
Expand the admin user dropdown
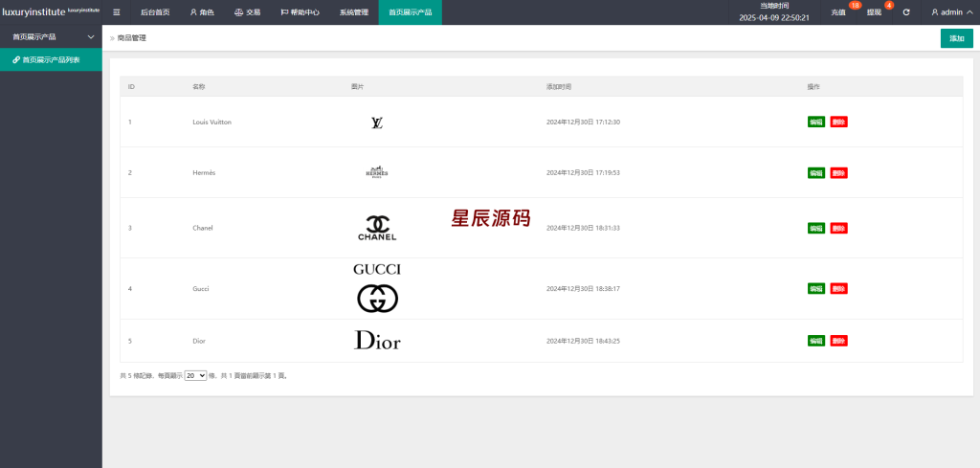click(x=952, y=11)
